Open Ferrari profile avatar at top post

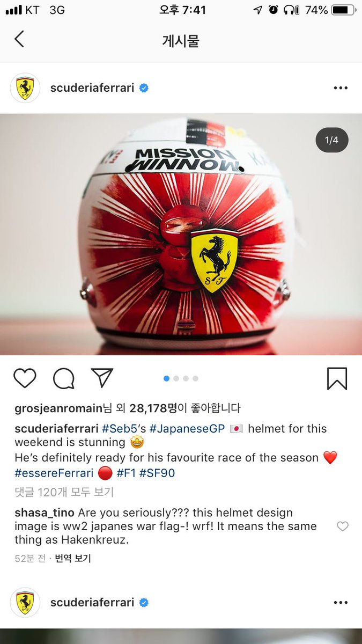25,88
